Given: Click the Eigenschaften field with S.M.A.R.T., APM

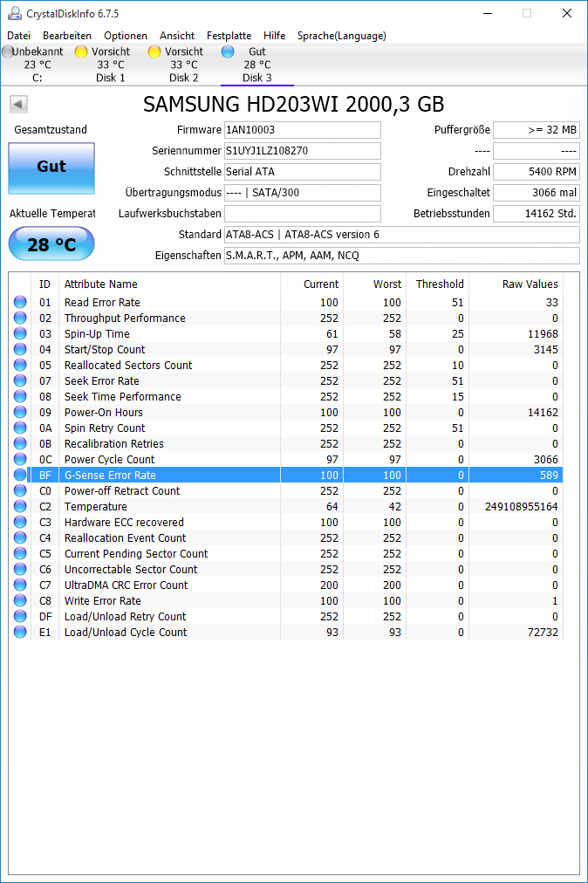Looking at the screenshot, I should pos(401,256).
